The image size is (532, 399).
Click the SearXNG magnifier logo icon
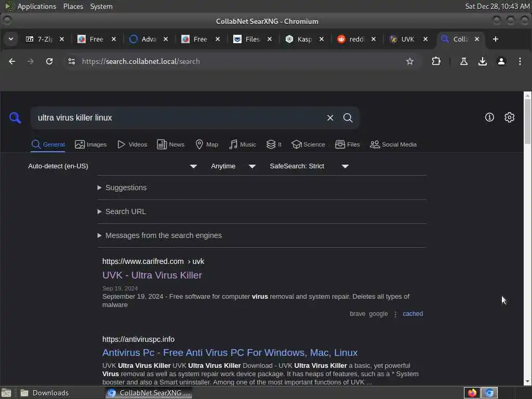click(15, 118)
